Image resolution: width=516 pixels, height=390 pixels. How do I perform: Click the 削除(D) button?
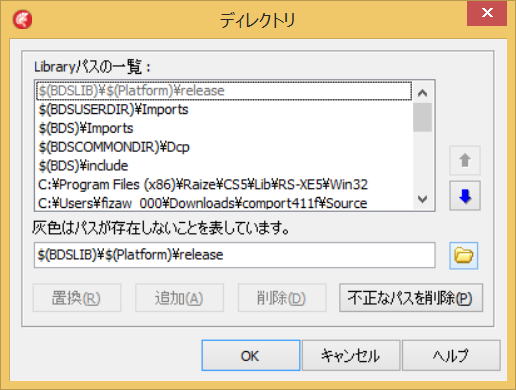pos(282,298)
